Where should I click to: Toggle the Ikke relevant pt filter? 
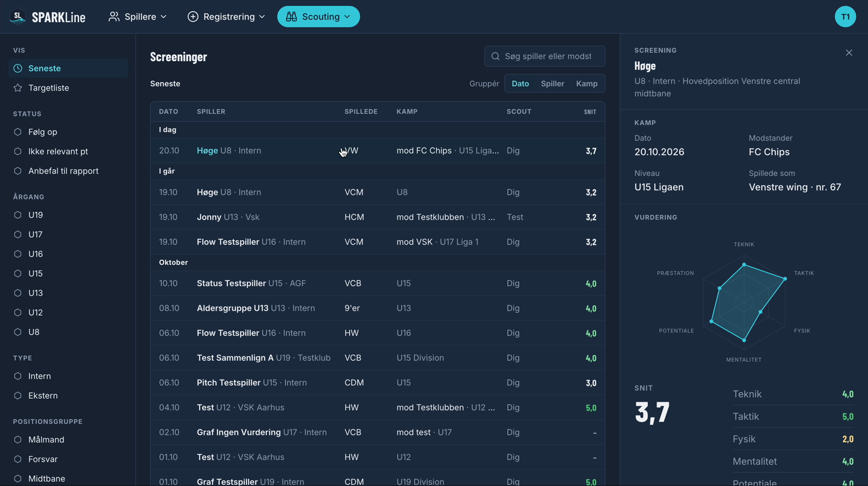coord(68,151)
